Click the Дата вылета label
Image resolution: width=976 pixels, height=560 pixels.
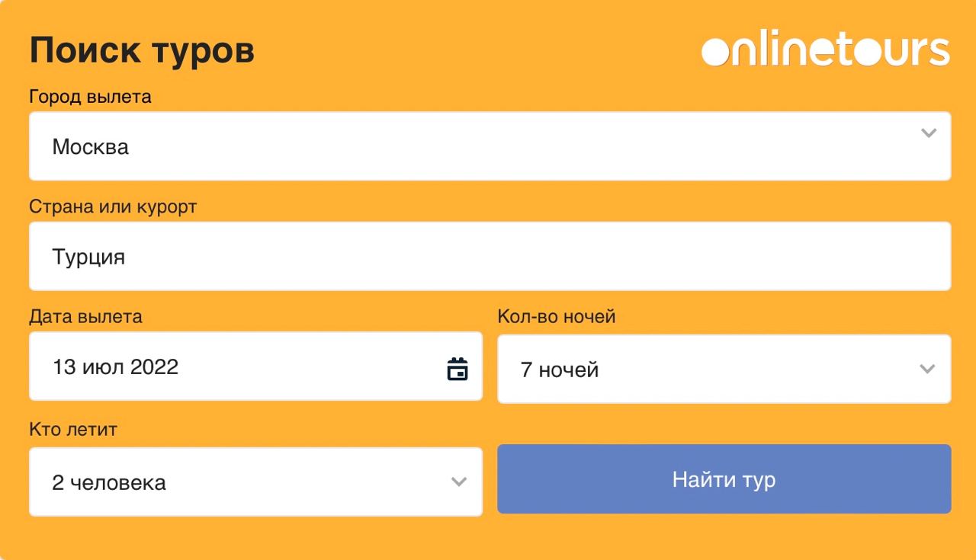tap(85, 316)
